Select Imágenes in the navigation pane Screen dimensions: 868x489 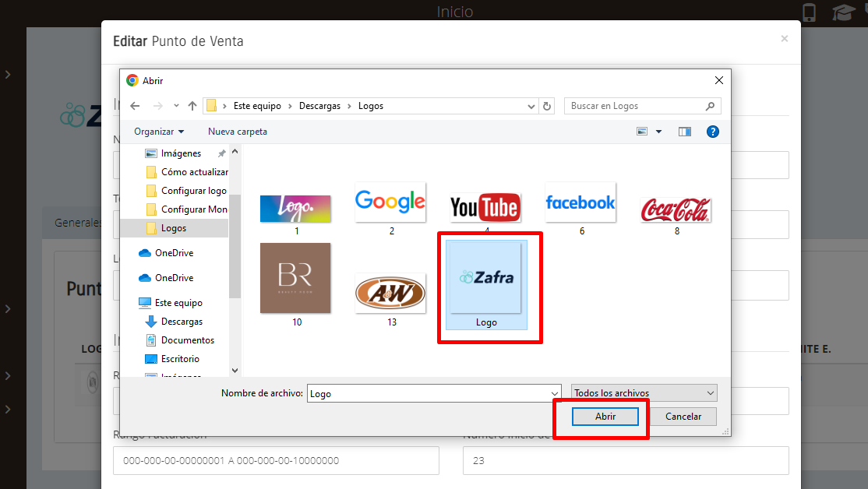[181, 153]
